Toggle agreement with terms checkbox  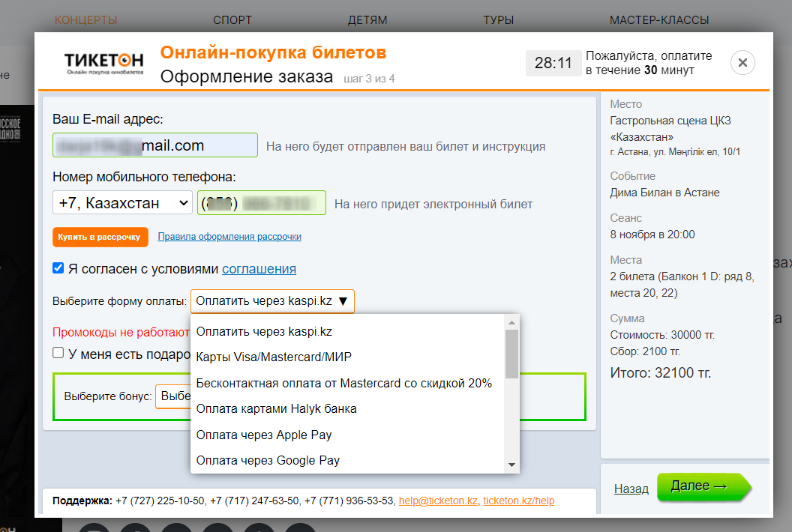58,268
